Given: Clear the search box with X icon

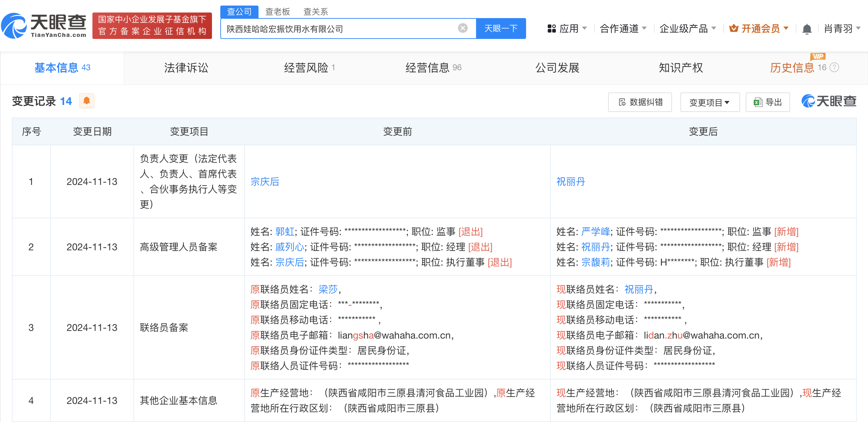Looking at the screenshot, I should click(462, 28).
